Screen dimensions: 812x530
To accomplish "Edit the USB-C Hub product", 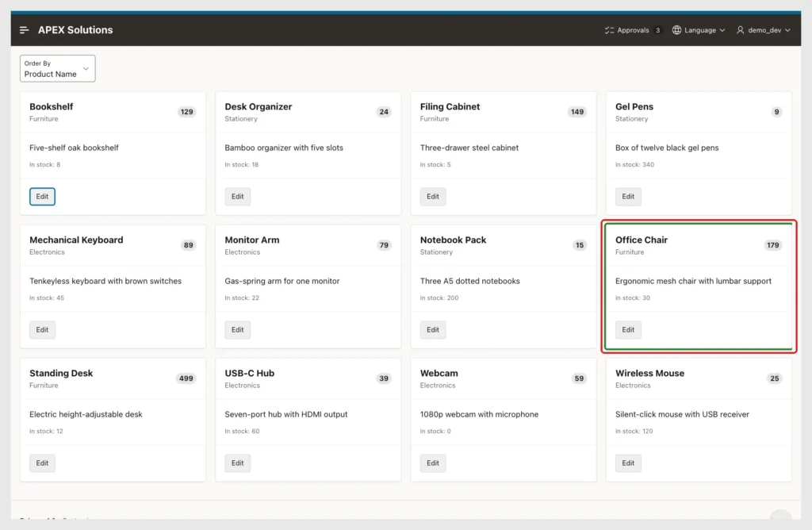I will (237, 463).
